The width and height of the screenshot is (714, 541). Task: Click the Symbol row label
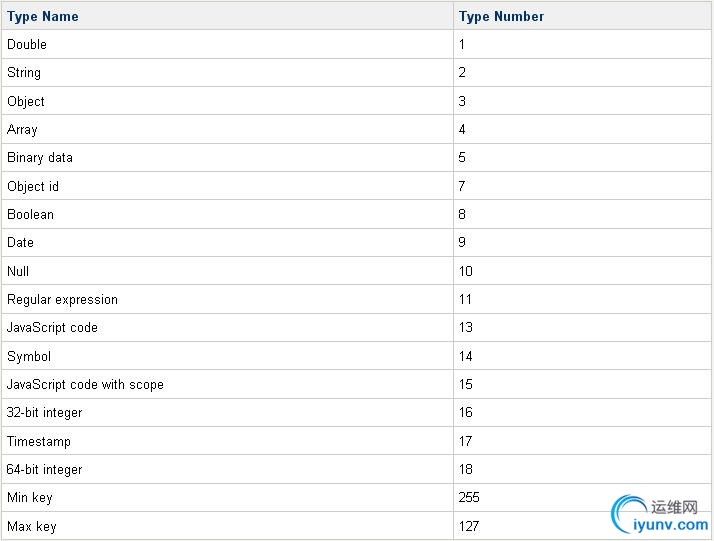tap(29, 356)
